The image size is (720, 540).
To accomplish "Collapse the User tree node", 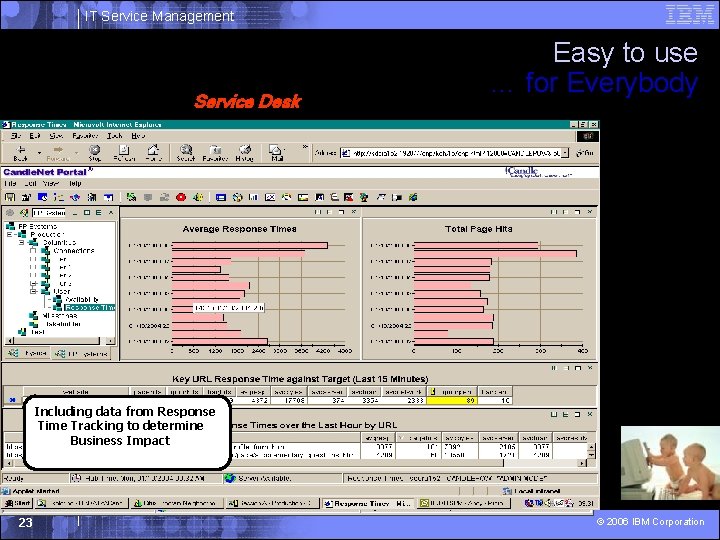I will (x=33, y=292).
